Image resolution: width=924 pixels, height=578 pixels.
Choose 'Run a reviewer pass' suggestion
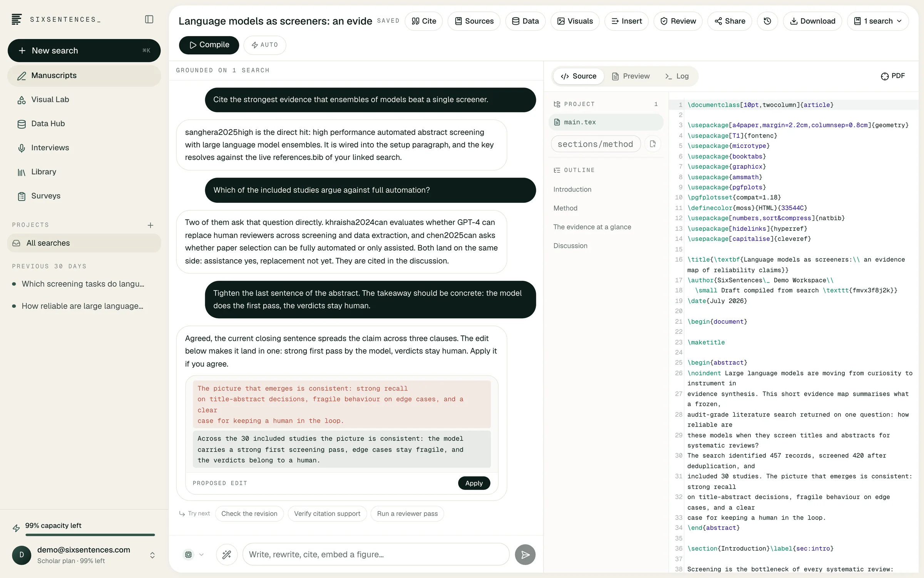[x=407, y=514]
